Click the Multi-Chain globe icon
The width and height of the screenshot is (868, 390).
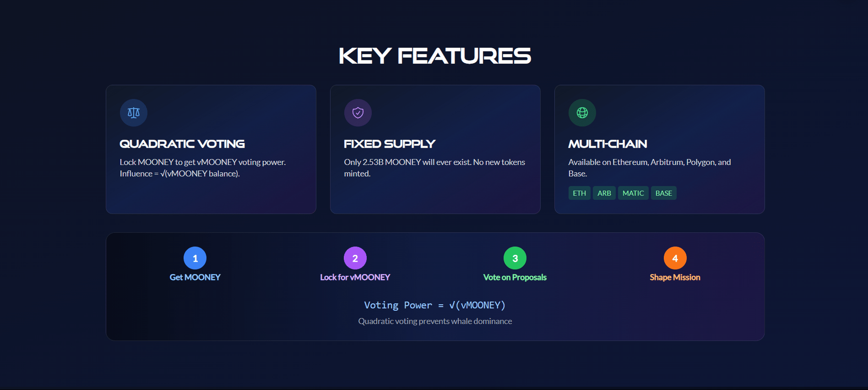582,113
